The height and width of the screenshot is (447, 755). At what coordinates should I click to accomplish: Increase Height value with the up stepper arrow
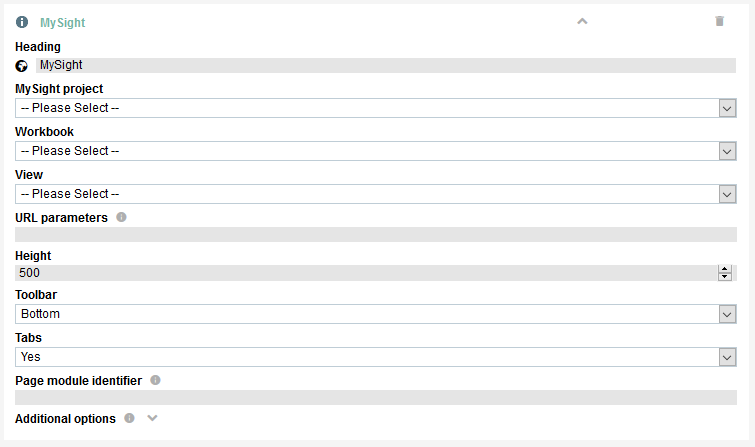tap(725, 269)
